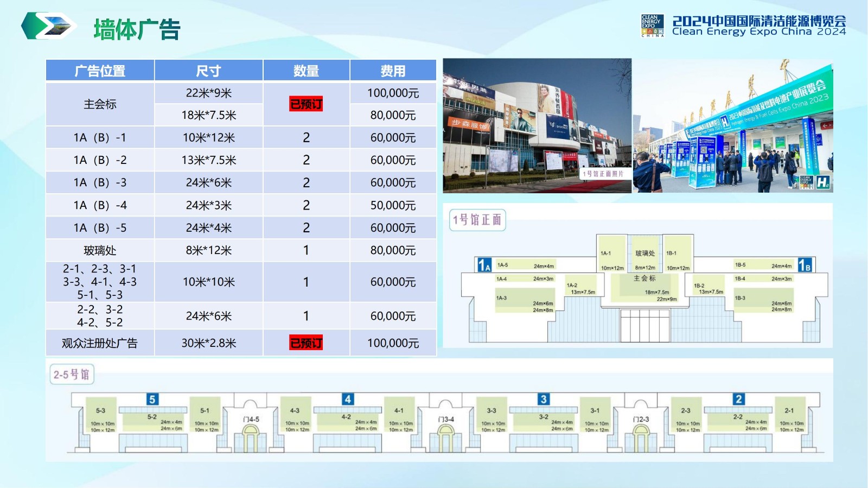Select the 玻璃处 cell in the table
The image size is (868, 488).
tap(100, 250)
